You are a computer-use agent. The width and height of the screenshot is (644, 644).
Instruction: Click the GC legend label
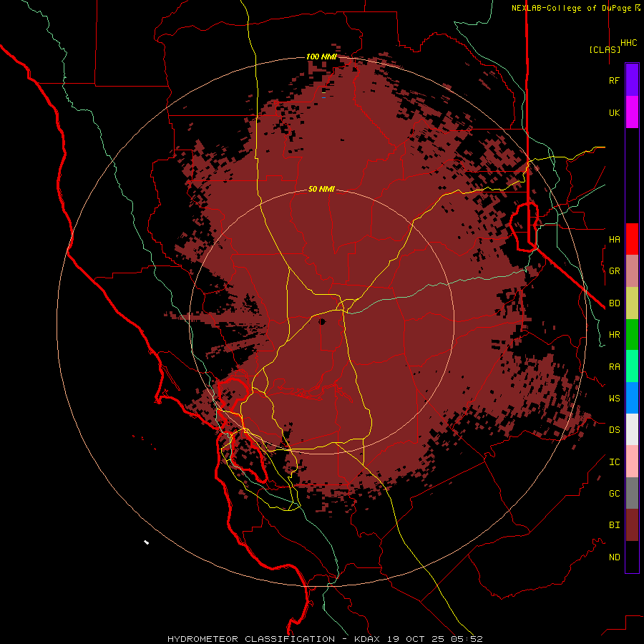pos(614,494)
